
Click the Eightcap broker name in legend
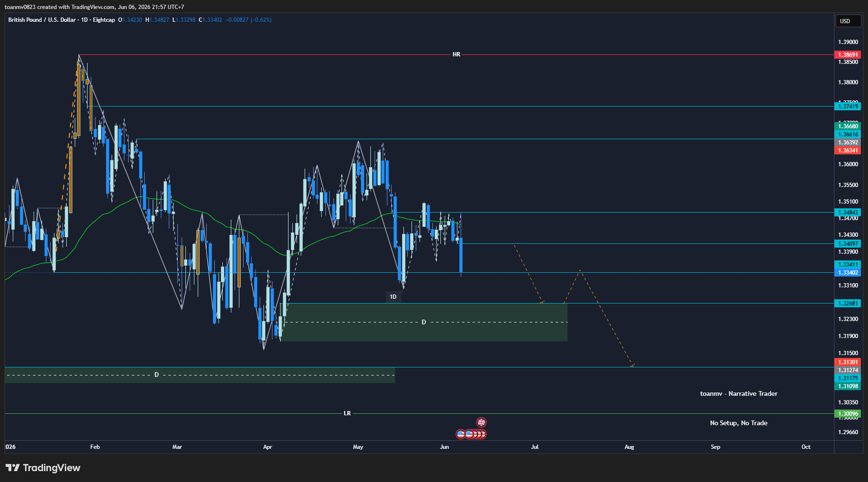click(104, 20)
